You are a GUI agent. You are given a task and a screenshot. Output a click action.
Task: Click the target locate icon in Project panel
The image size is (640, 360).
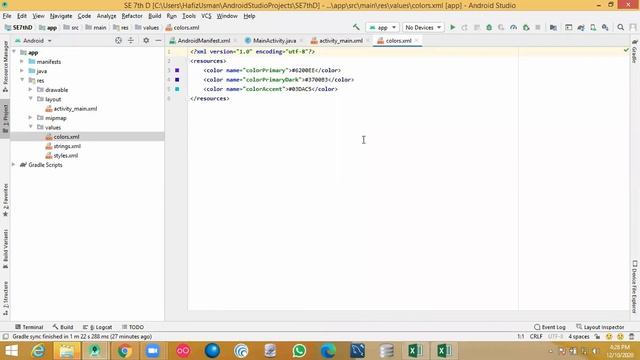pyautogui.click(x=118, y=40)
